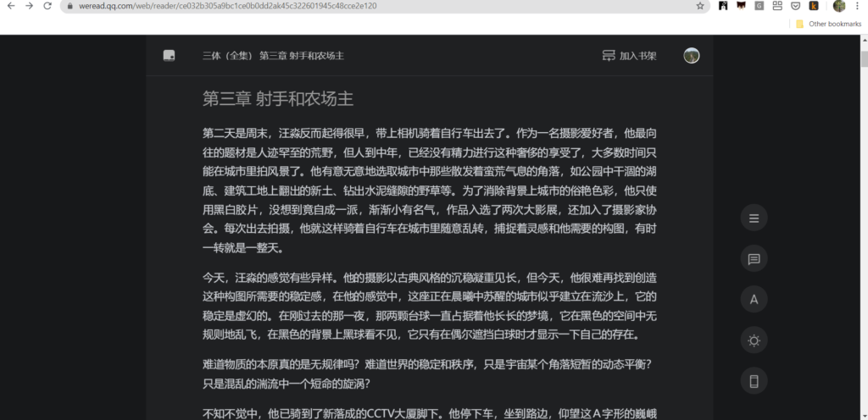Click the 第三章 射手和农场主 header breadcrumb
The image size is (868, 420).
click(302, 56)
